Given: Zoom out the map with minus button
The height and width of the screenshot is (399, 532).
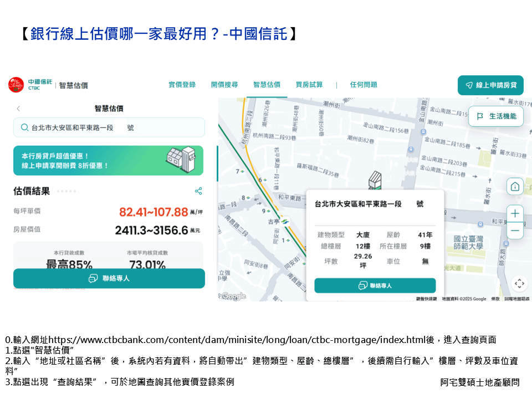Looking at the screenshot, I should 515,231.
